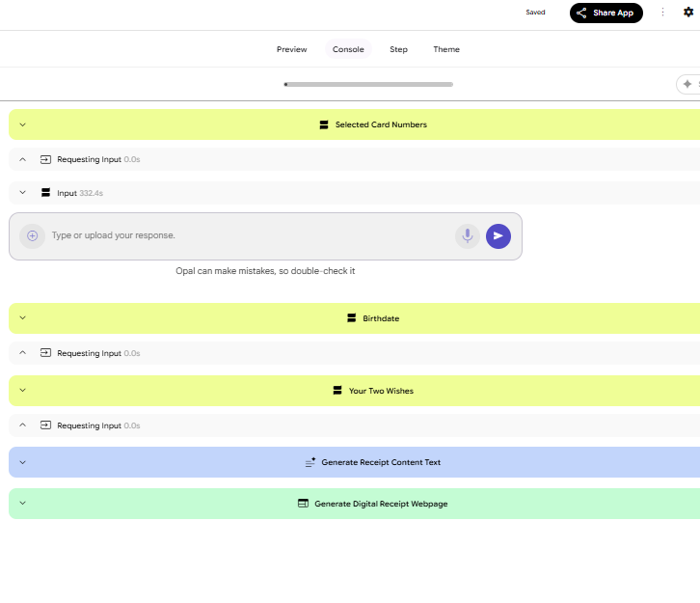Click the Generate Digital Receipt Webpage icon
The image size is (700, 603).
(x=303, y=504)
